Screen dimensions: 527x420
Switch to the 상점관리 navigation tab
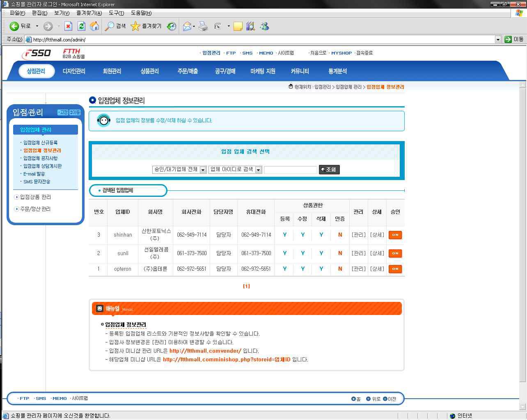pos(36,71)
